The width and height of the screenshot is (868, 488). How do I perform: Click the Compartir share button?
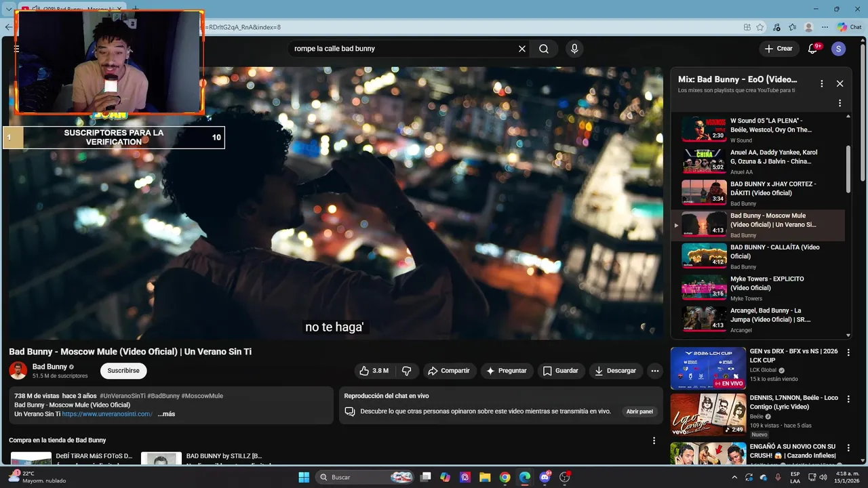point(449,371)
